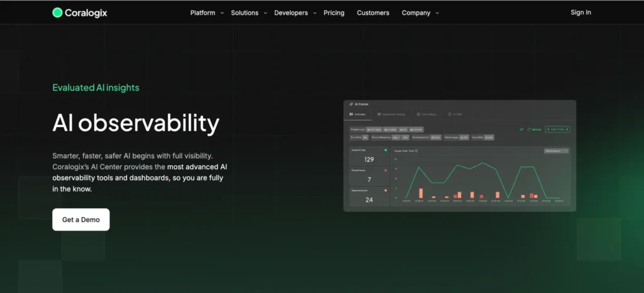Expand the Platform menu chevron
Screen dimensions: 644x293
(x=222, y=13)
